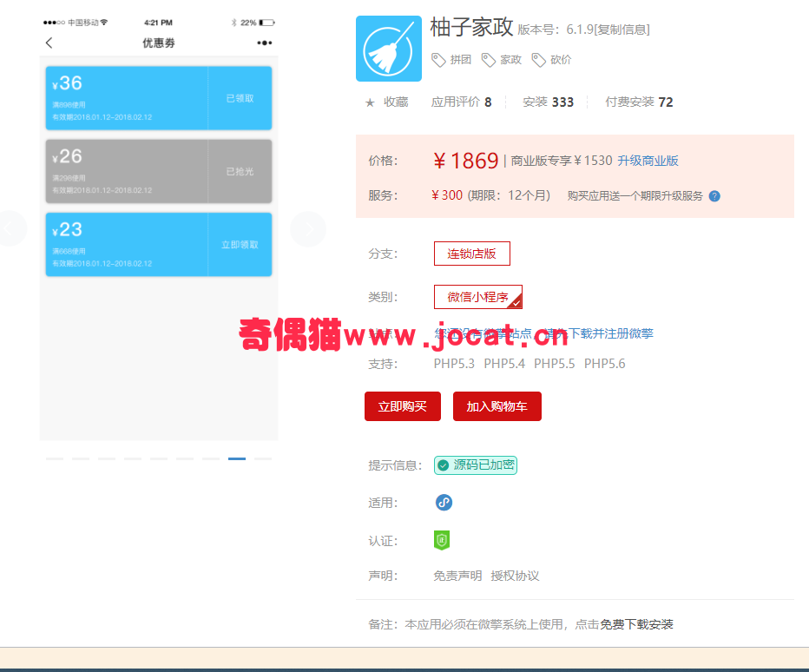Image resolution: width=809 pixels, height=672 pixels.
Task: Tap 立即领取 on the ¥23 coupon
Action: 240,245
